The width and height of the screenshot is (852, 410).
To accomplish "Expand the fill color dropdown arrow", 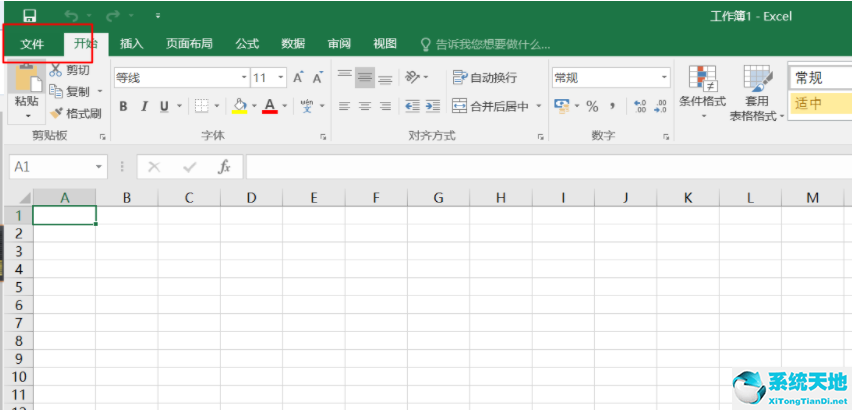I will tap(254, 106).
